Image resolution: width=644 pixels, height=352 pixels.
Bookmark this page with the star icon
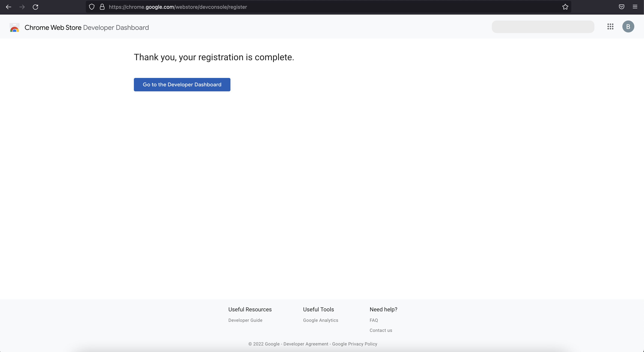[x=565, y=7]
